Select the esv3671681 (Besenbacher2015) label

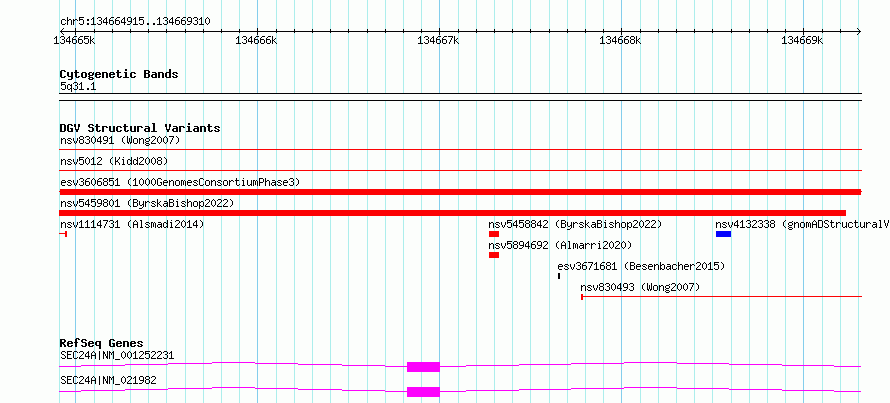(x=641, y=266)
